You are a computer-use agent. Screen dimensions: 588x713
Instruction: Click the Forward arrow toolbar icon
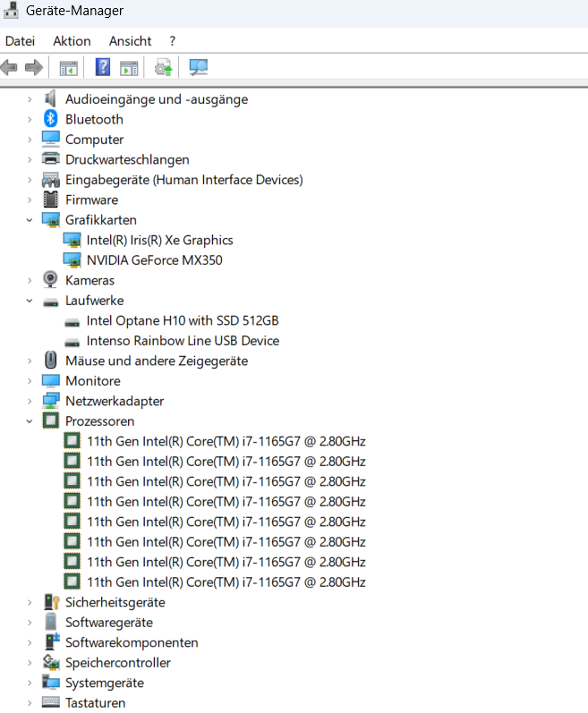pos(34,68)
